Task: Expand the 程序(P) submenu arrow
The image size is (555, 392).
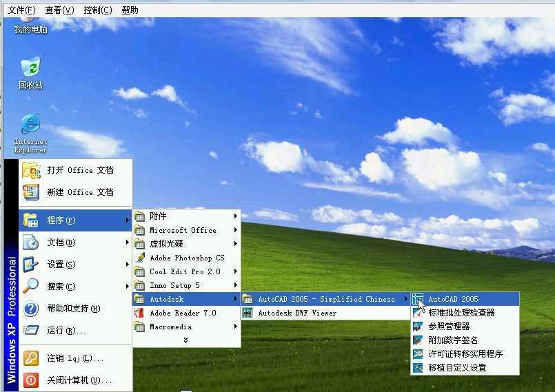Action: pos(128,220)
